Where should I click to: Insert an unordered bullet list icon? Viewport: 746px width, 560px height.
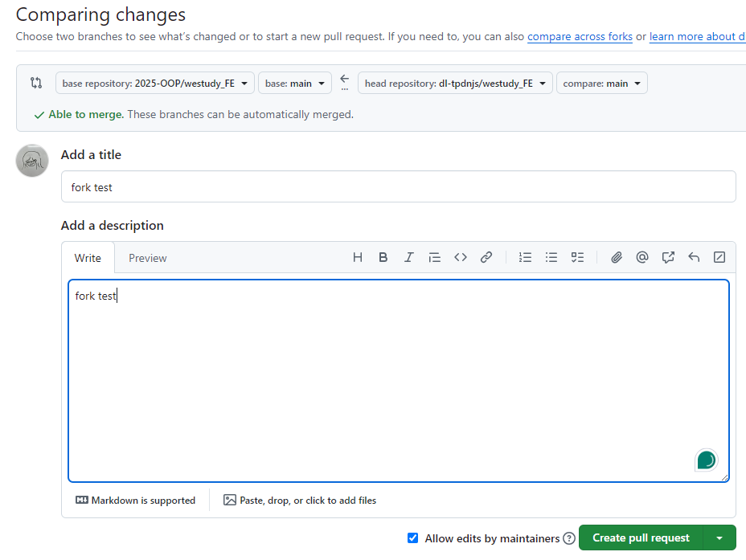coord(551,258)
